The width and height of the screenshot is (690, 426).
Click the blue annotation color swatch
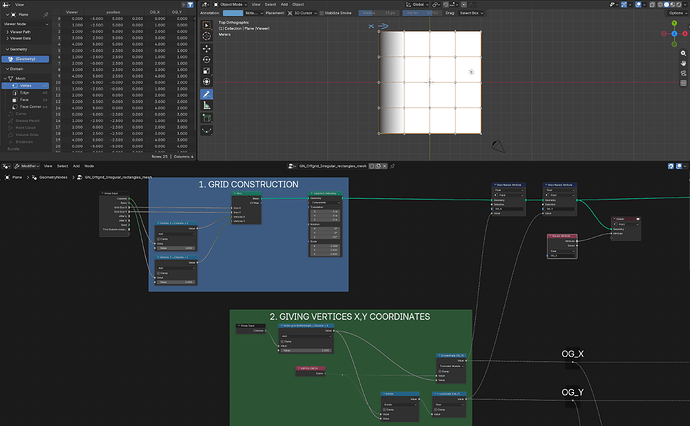coord(233,13)
